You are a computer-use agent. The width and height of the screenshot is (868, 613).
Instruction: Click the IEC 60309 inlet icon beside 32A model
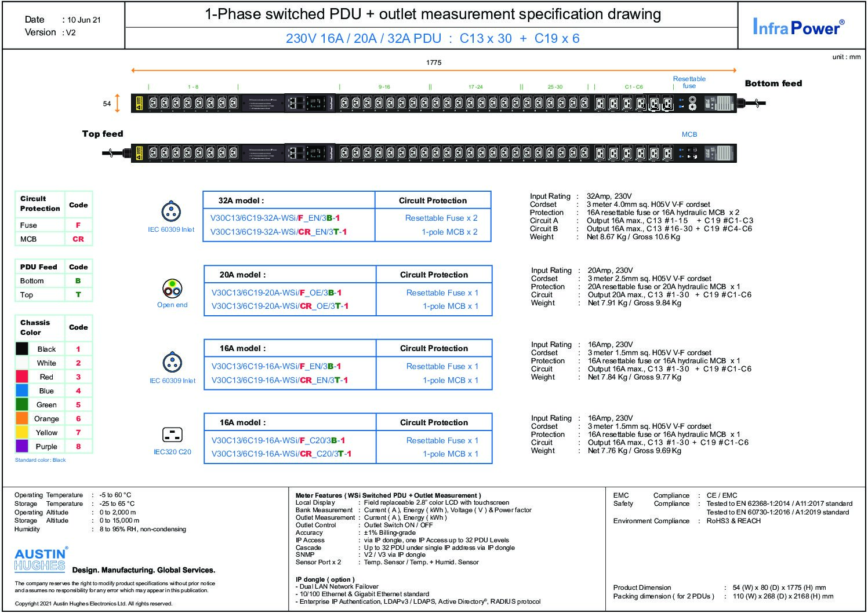(171, 211)
